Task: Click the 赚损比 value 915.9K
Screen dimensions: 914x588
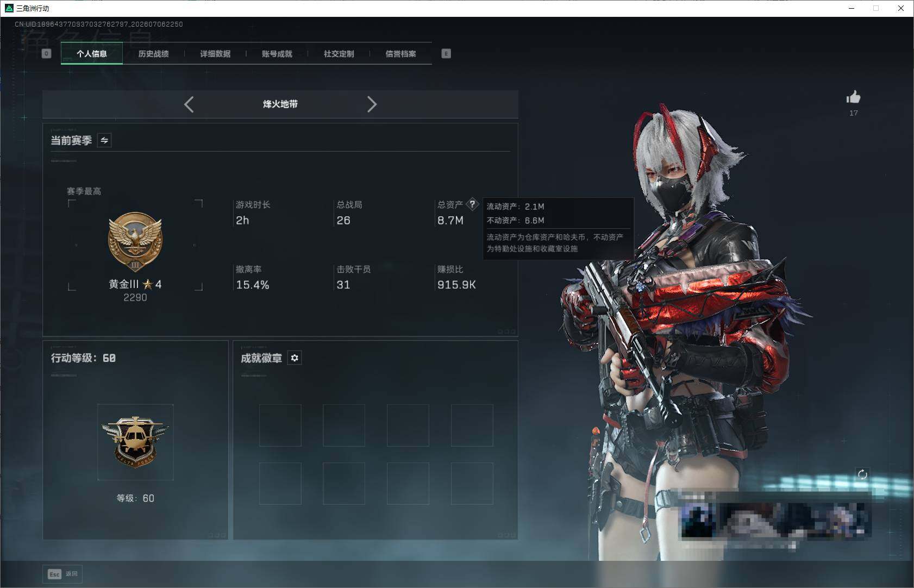Action: tap(456, 285)
